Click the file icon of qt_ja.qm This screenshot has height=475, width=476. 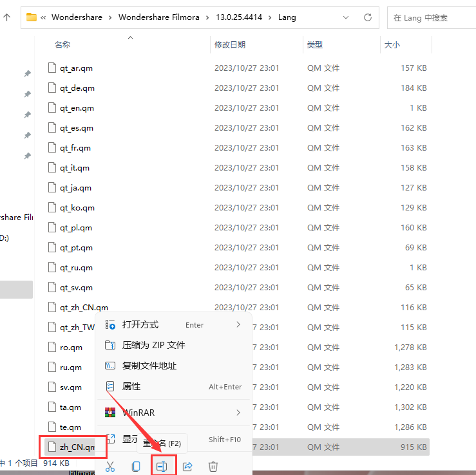(x=52, y=187)
